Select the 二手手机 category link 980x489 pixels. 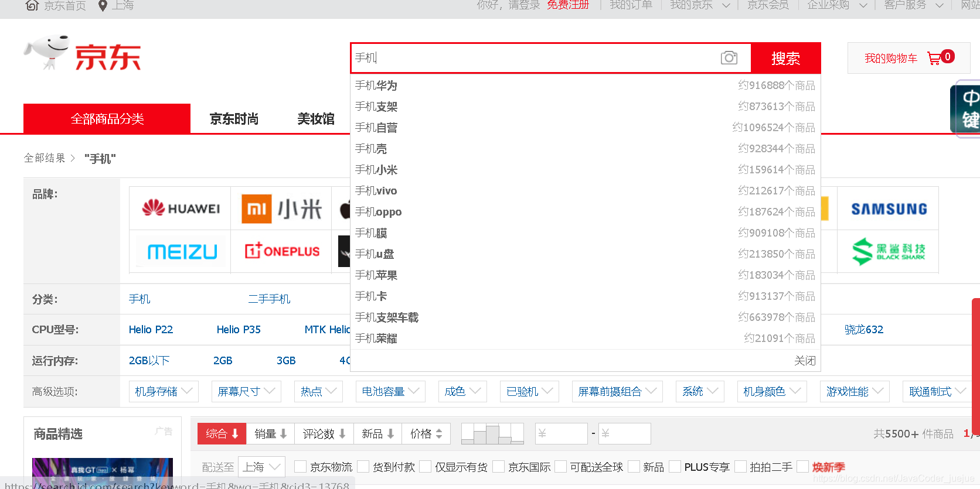(269, 299)
